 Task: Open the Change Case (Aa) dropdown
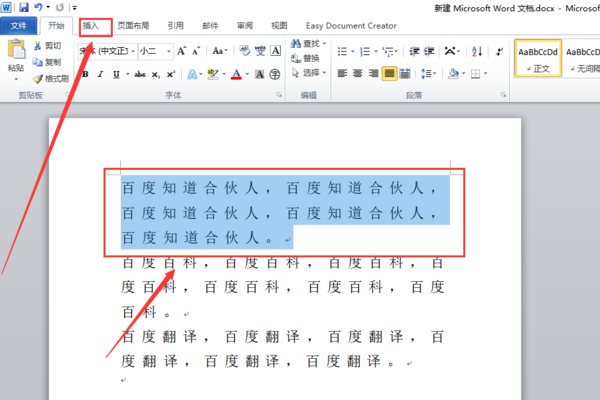click(x=220, y=51)
